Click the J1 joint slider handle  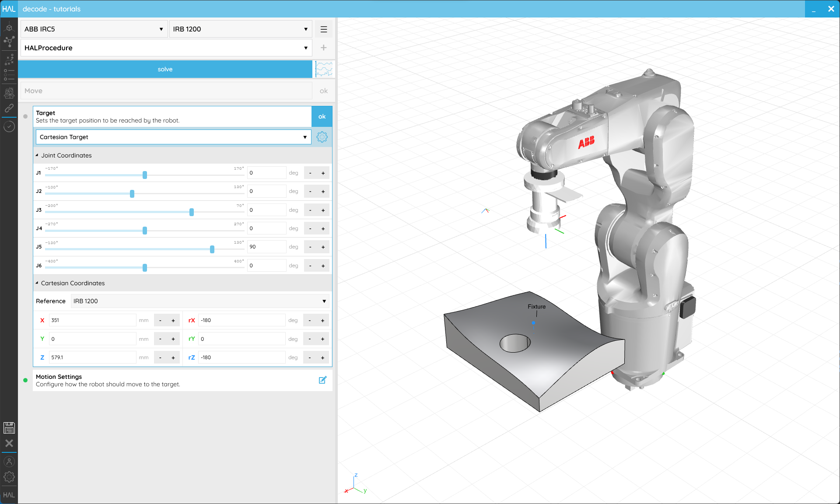[145, 175]
